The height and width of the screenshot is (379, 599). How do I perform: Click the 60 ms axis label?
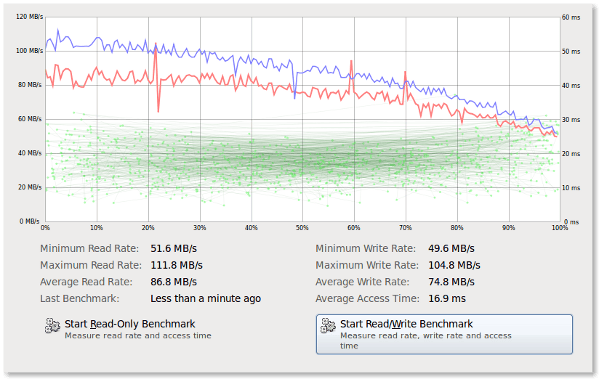coord(571,17)
